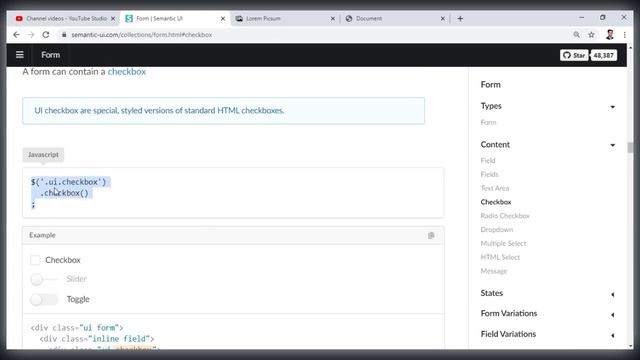Click the page vertical scrollbar thumb
Screen dimensions: 640x360
point(630,148)
